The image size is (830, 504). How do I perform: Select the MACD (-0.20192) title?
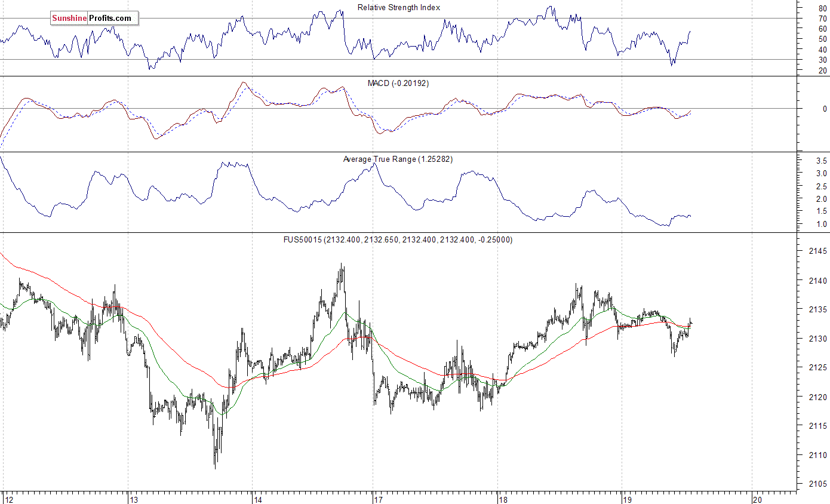click(398, 83)
